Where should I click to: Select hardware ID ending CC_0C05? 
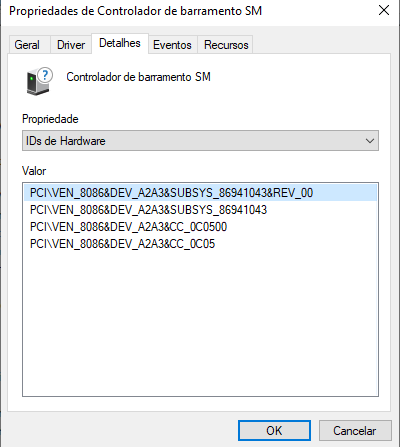coord(200,244)
